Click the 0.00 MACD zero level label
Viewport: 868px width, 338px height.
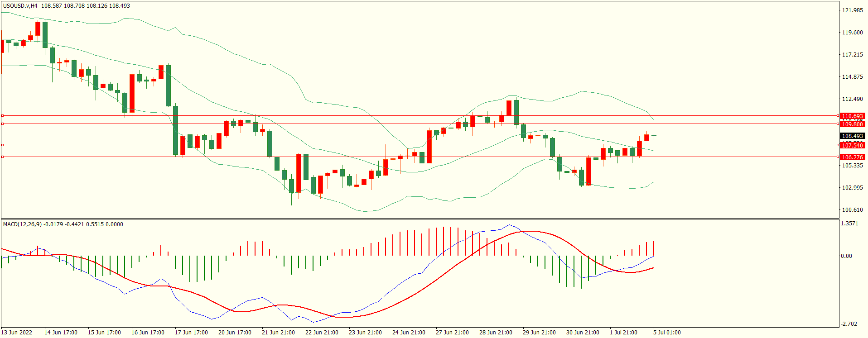846,256
